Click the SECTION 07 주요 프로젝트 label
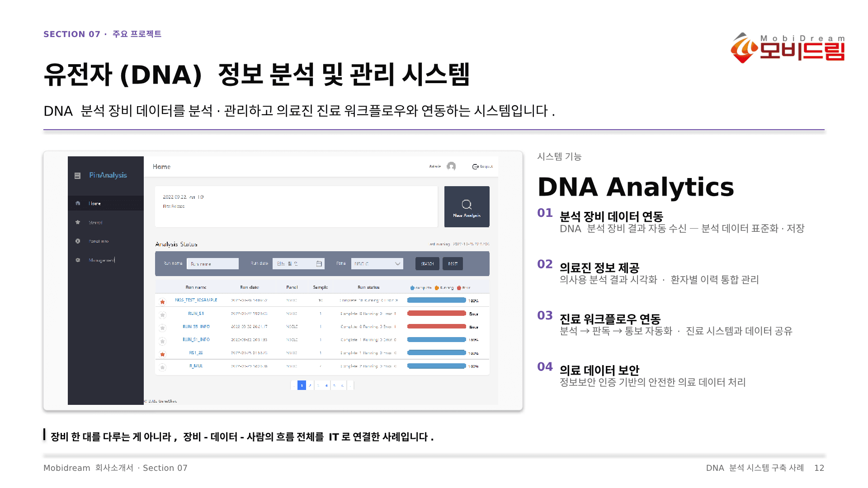The height and width of the screenshot is (488, 868). pyautogui.click(x=103, y=34)
